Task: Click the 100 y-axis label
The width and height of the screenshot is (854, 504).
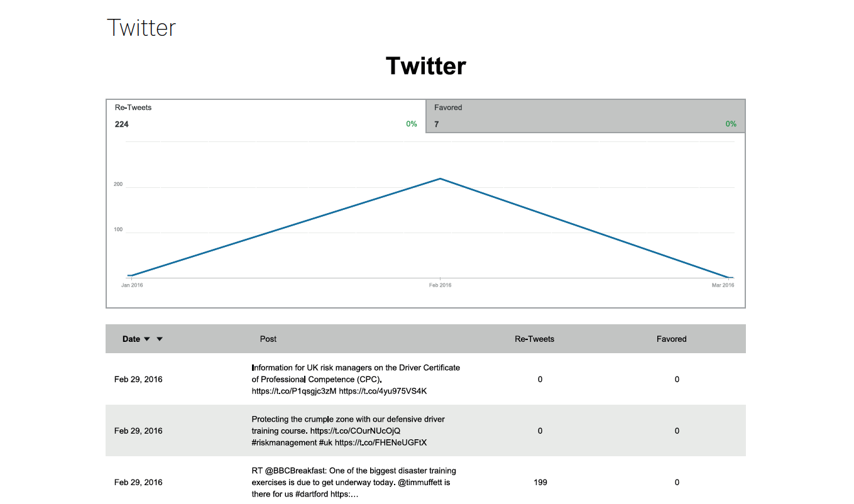Action: click(118, 230)
